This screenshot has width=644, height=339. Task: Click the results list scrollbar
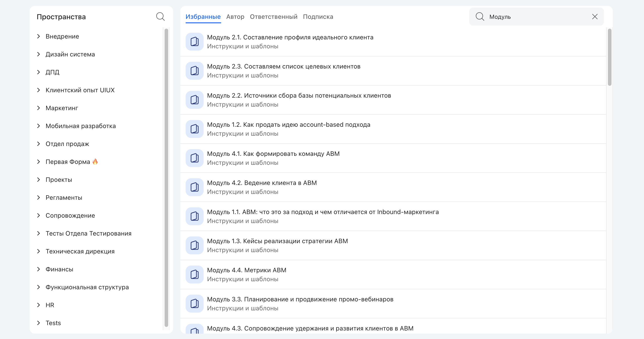coord(609,57)
